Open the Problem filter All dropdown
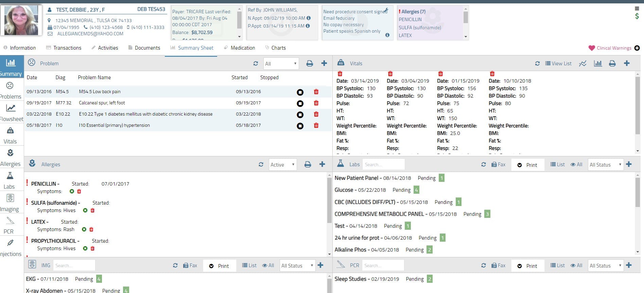The width and height of the screenshot is (644, 293). pyautogui.click(x=281, y=64)
